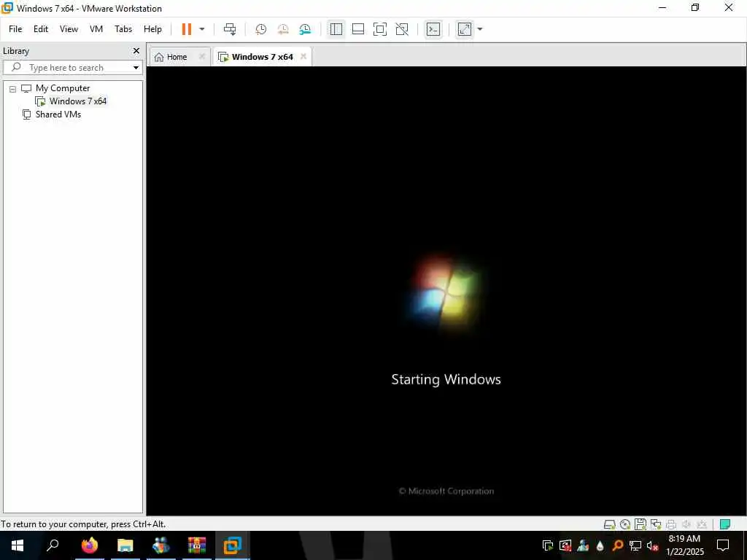
Task: Toggle the library sidebar view
Action: click(x=336, y=29)
